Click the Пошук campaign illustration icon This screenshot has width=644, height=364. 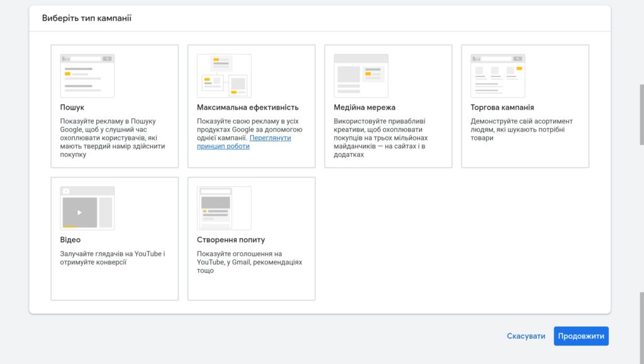pos(87,76)
